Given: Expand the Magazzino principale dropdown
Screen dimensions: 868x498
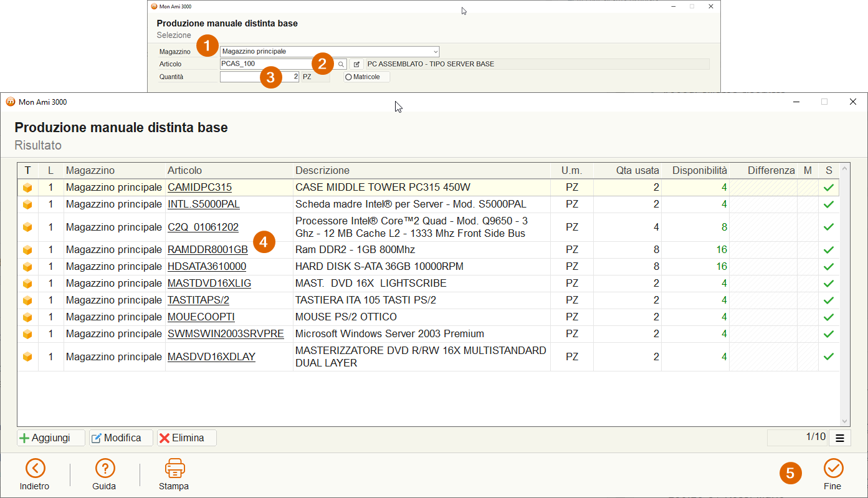Looking at the screenshot, I should click(x=436, y=52).
